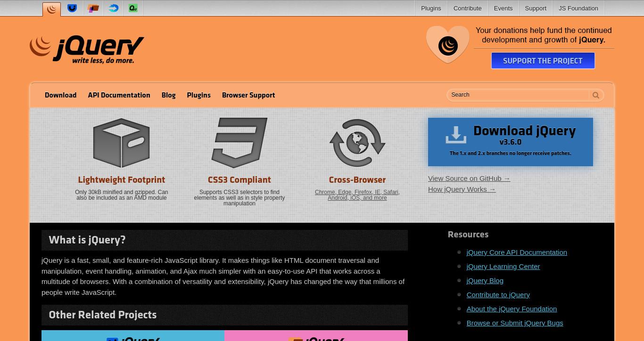This screenshot has width=644, height=341.
Task: Click the 'CSS3 Compliant' heading
Action: click(x=239, y=180)
